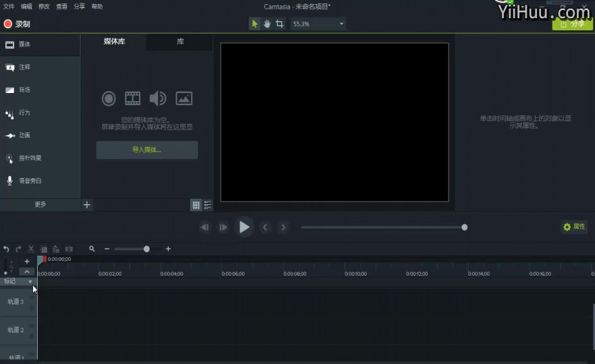Switch to the 媒体库 tab
This screenshot has width=595, height=364.
point(114,41)
